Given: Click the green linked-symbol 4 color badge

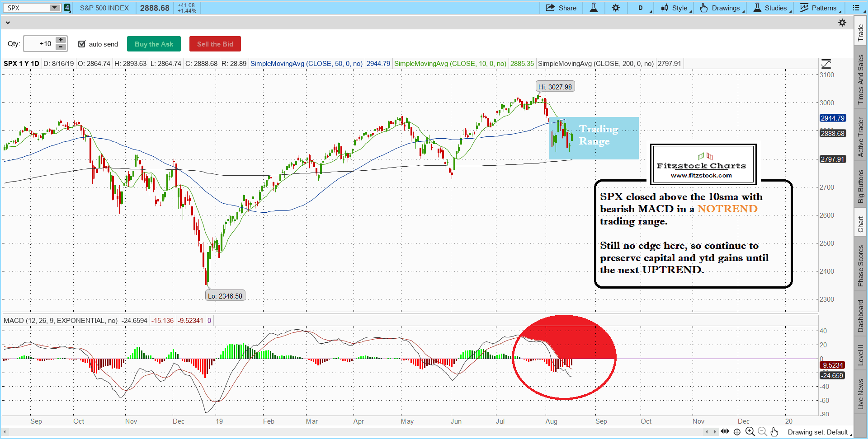Looking at the screenshot, I should tap(67, 8).
